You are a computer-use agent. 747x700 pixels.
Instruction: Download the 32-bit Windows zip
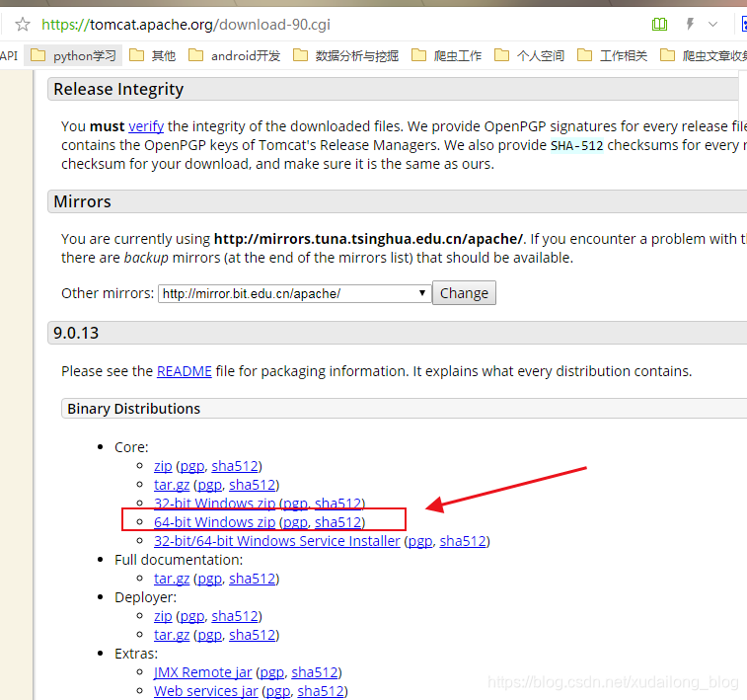[214, 504]
